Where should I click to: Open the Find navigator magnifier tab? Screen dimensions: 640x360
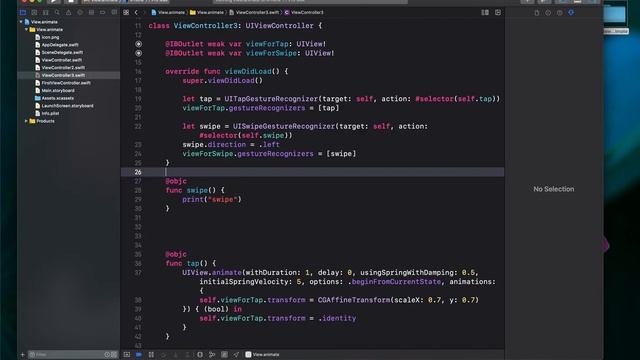(57, 13)
